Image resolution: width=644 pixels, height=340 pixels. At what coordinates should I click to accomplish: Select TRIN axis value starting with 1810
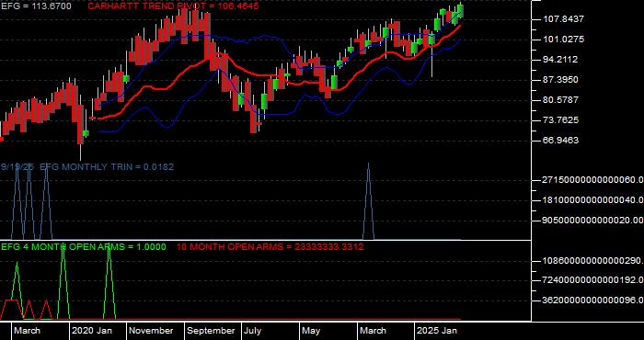click(x=592, y=200)
